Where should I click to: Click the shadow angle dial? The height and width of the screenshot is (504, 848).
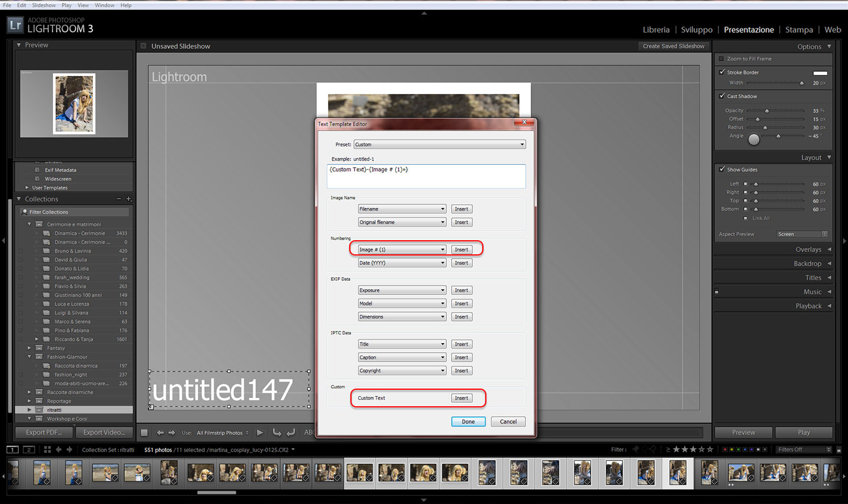[x=754, y=140]
